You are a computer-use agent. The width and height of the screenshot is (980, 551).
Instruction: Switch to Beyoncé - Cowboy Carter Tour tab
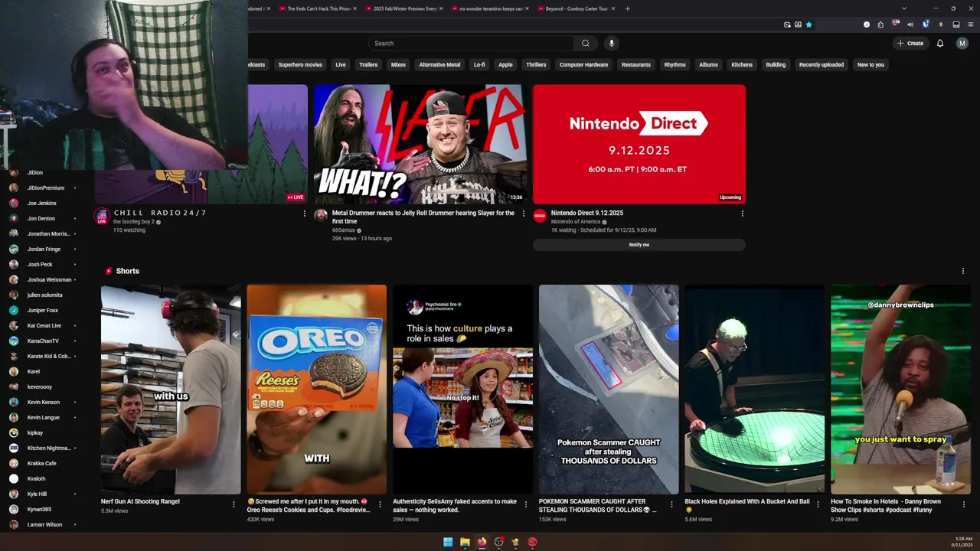click(576, 8)
